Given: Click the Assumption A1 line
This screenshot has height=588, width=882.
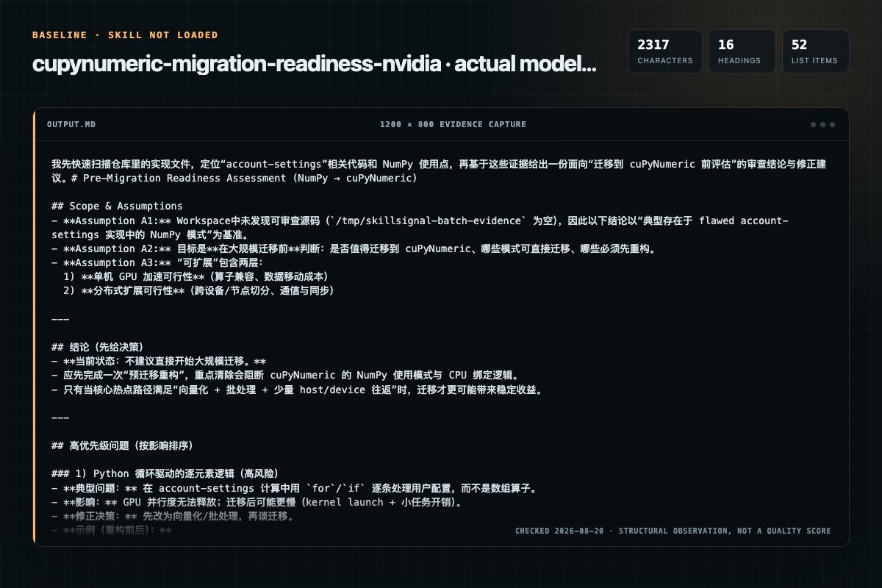Looking at the screenshot, I should [x=420, y=228].
